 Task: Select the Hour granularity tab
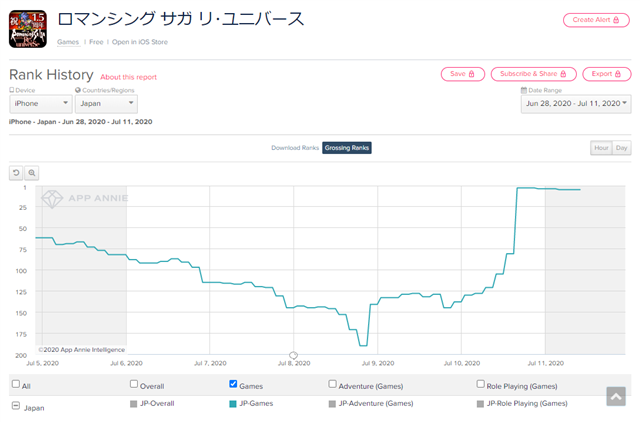click(x=601, y=148)
